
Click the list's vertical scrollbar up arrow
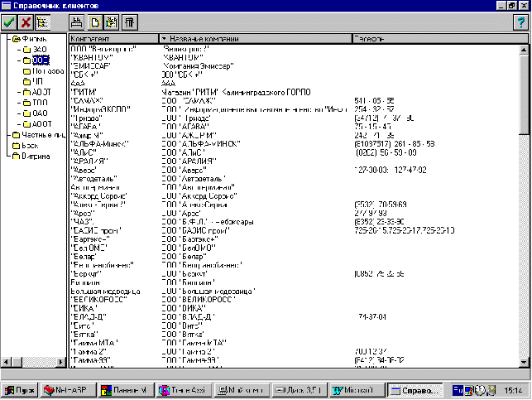pos(524,50)
